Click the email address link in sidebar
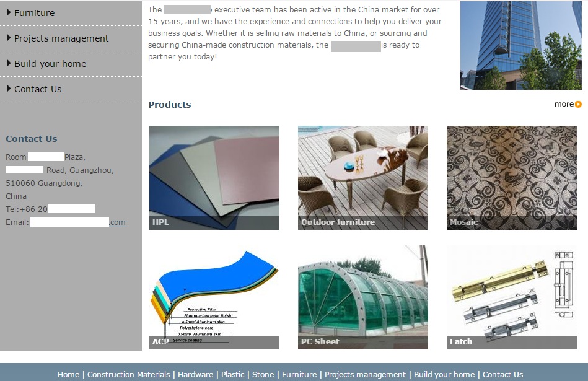The height and width of the screenshot is (381, 588). [77, 222]
